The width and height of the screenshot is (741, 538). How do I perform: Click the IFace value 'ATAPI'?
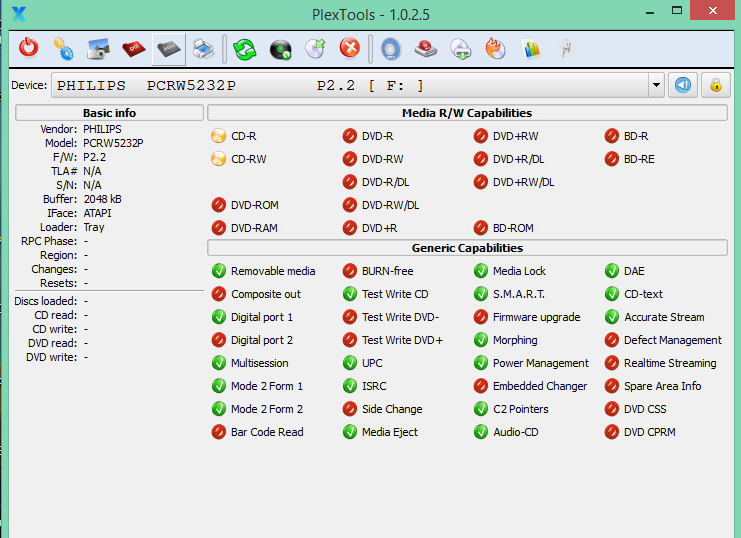pos(97,213)
